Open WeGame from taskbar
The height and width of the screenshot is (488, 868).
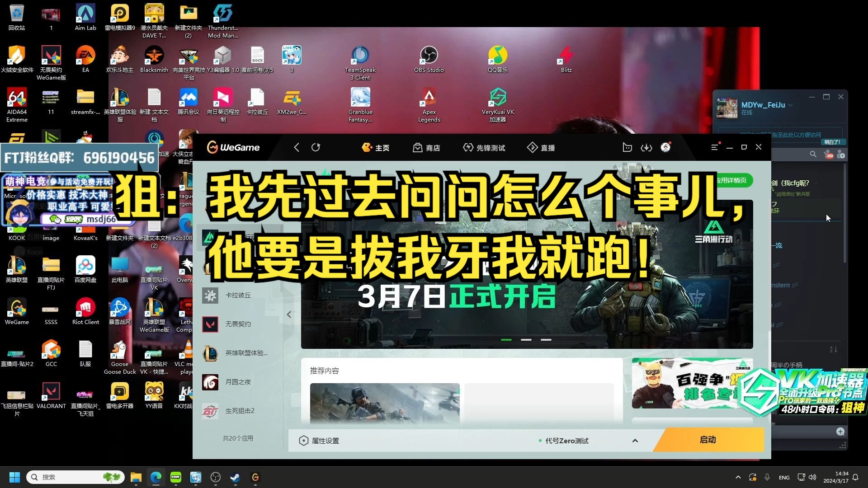[x=255, y=477]
